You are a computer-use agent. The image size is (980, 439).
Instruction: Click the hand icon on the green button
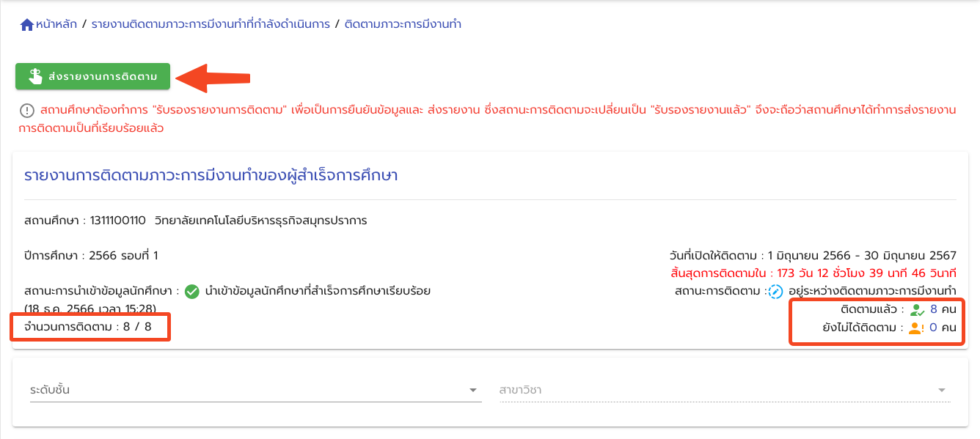(34, 76)
